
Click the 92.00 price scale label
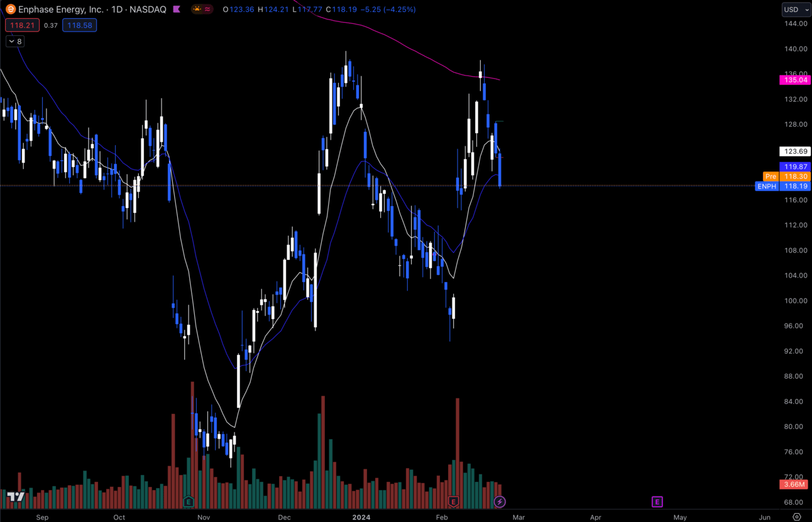pyautogui.click(x=795, y=351)
